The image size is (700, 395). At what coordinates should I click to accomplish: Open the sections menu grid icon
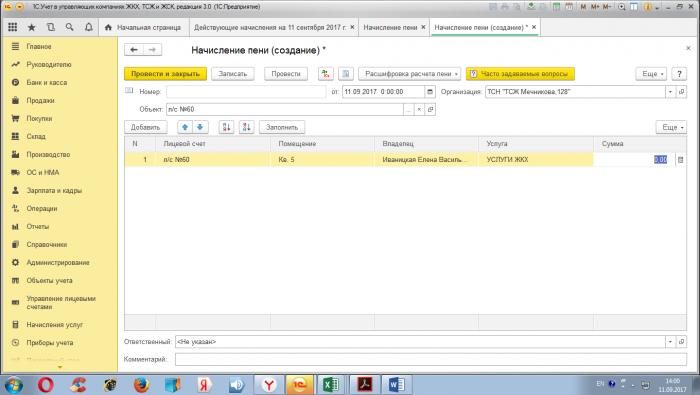[12, 27]
